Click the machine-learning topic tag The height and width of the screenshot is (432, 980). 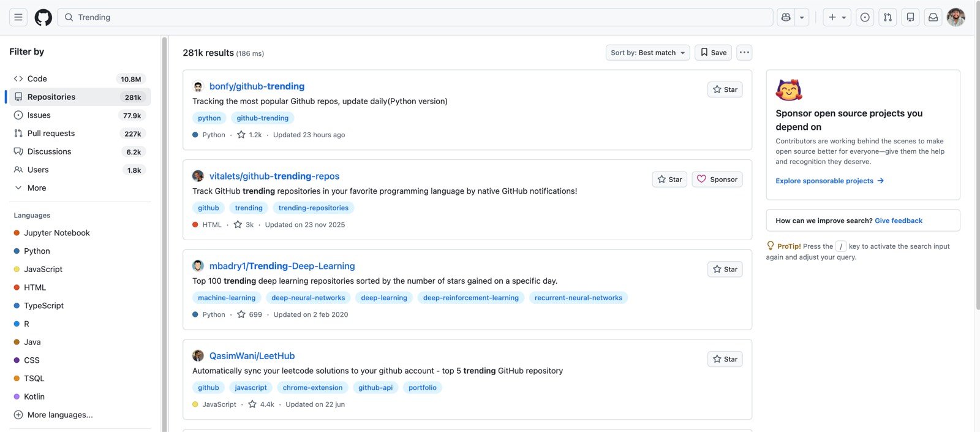tap(227, 298)
